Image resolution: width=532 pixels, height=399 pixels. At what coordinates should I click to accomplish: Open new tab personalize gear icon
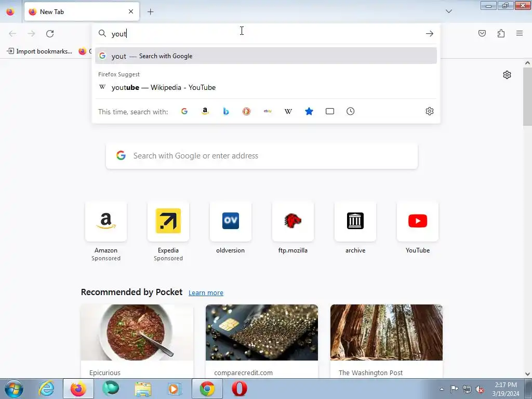point(507,75)
